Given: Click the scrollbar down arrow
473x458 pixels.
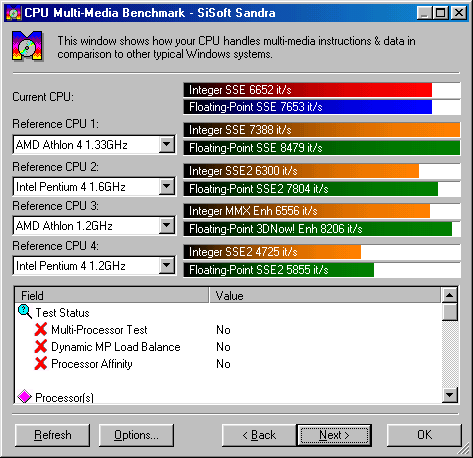Looking at the screenshot, I should point(450,395).
